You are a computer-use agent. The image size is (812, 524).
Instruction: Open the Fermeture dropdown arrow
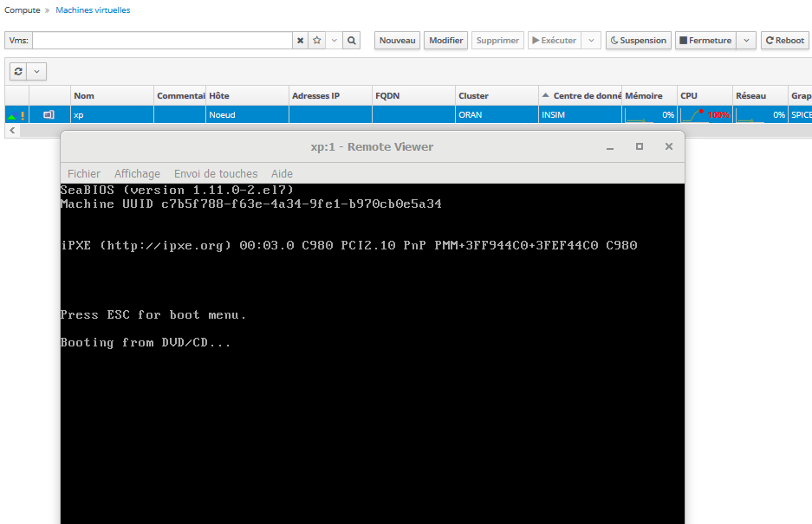(x=747, y=41)
